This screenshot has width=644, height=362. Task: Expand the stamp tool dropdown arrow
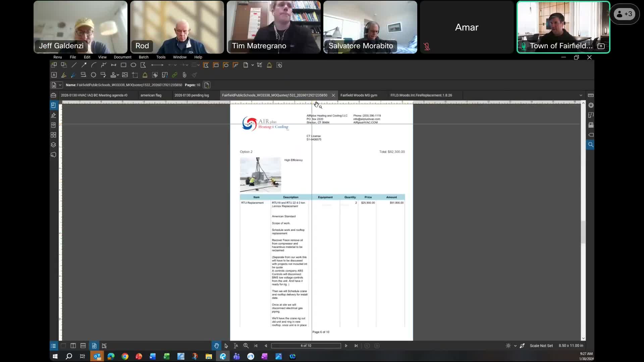coord(118,75)
